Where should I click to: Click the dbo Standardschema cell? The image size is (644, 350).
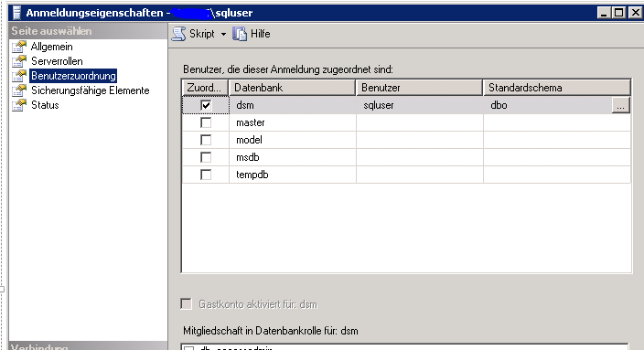tap(547, 105)
